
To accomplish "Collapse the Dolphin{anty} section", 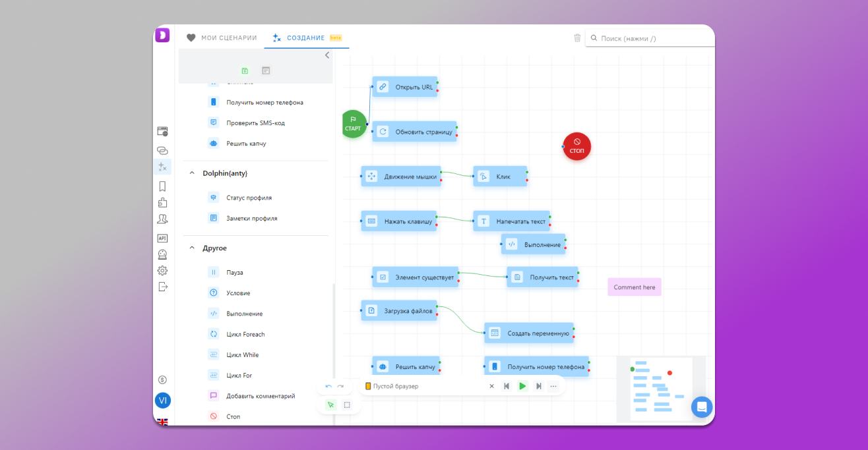I will point(192,173).
